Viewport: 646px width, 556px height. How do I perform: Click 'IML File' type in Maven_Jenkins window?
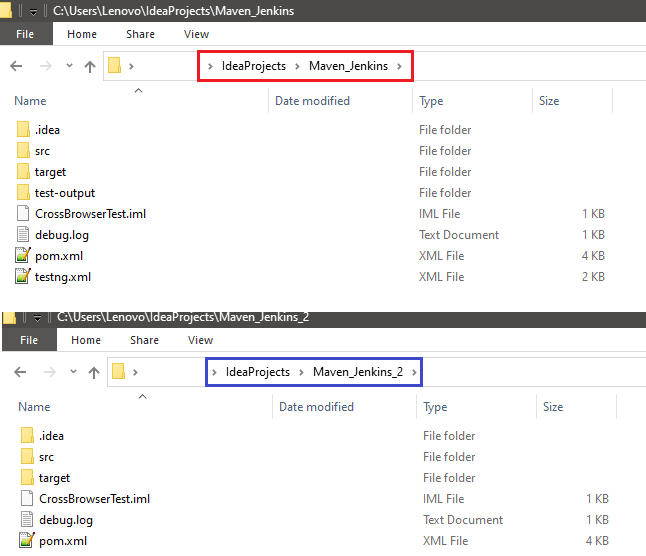[440, 214]
